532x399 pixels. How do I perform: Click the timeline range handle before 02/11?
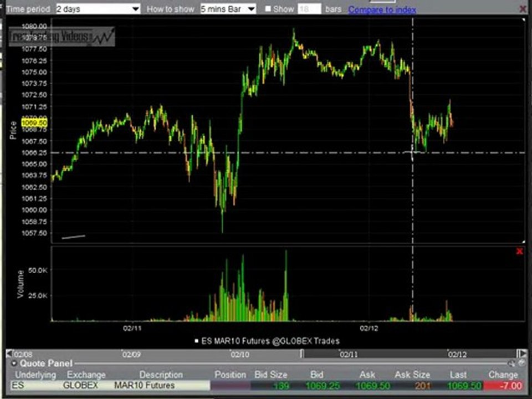point(301,354)
